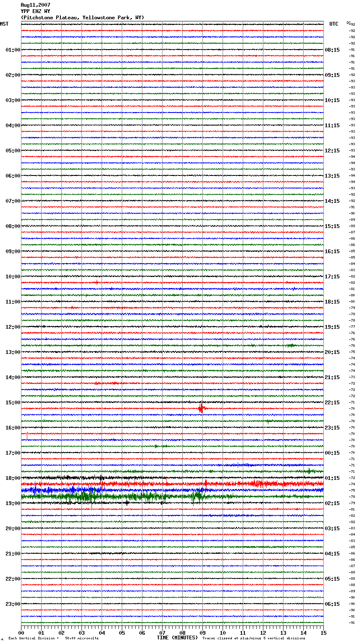The height and width of the screenshot is (644, 357).
Task: Click the 09:15 UTC time label
Action: [x=332, y=75]
